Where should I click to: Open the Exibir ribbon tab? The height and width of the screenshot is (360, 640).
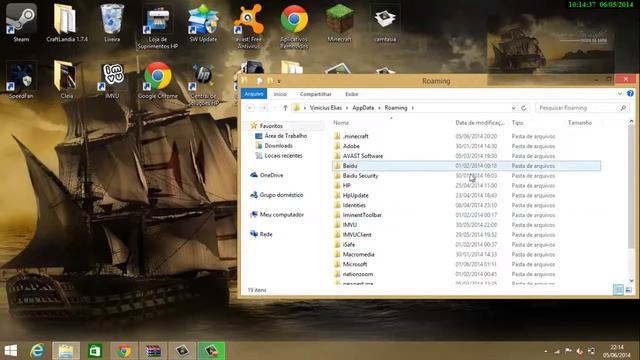pyautogui.click(x=352, y=94)
